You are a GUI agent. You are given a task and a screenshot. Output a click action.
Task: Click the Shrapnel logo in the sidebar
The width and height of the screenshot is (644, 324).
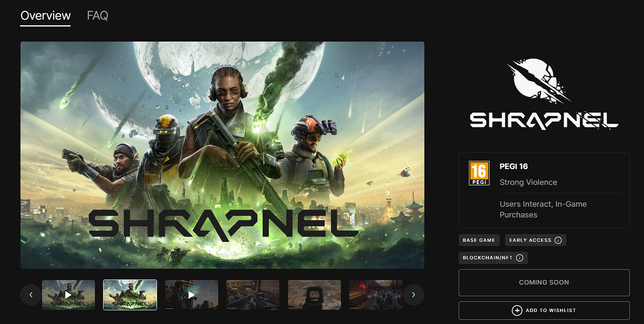tap(544, 95)
